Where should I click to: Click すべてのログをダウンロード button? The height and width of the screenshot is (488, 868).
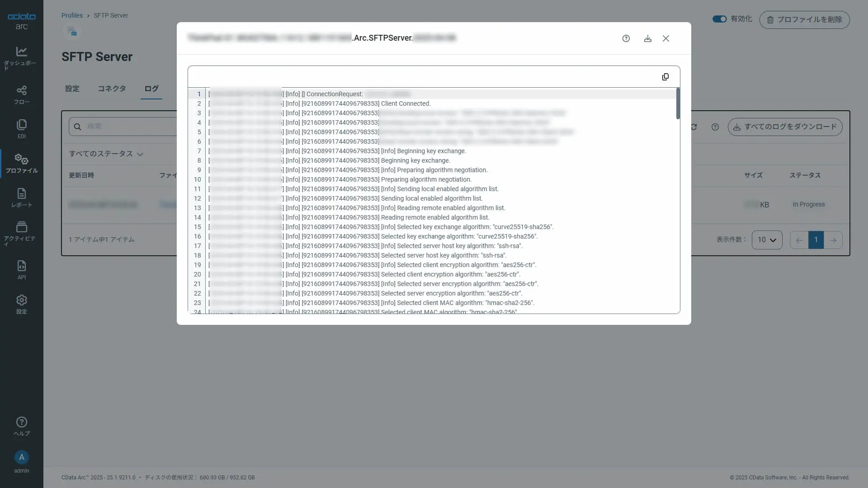[x=785, y=127]
